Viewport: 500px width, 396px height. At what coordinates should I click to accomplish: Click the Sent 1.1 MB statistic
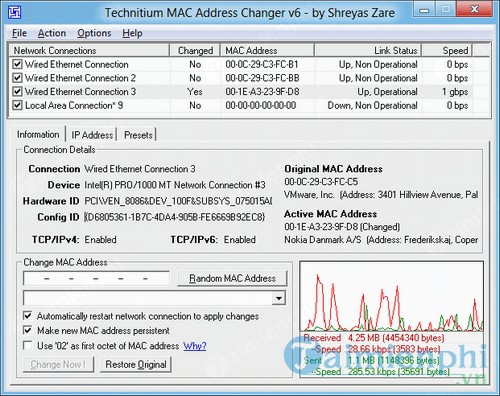[371, 360]
